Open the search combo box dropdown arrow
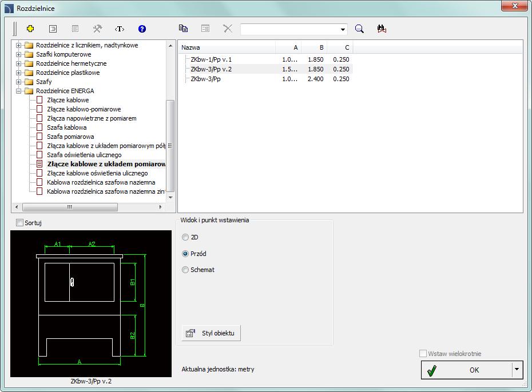Viewport: 532px width, 392px height. coord(343,30)
